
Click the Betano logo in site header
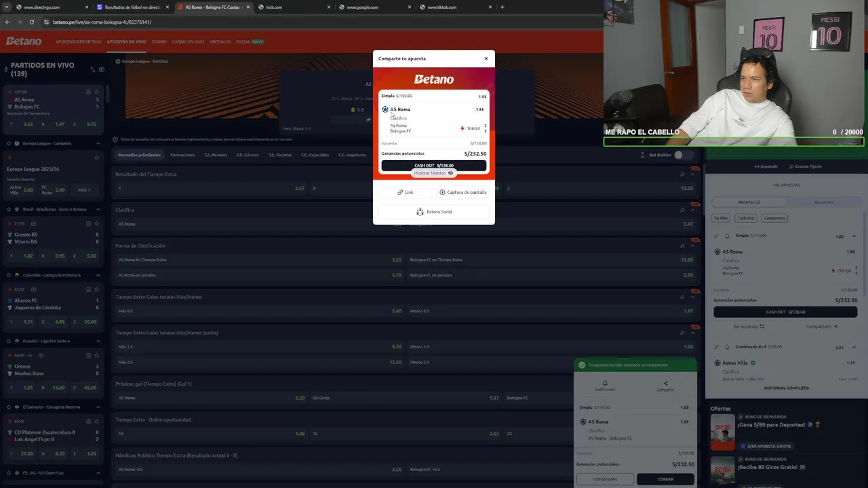pyautogui.click(x=24, y=41)
